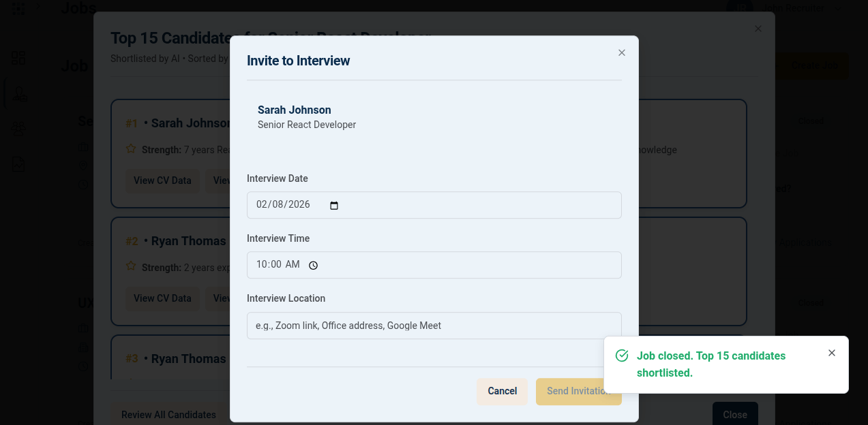Click the Close button in the candidates panel

[735, 414]
